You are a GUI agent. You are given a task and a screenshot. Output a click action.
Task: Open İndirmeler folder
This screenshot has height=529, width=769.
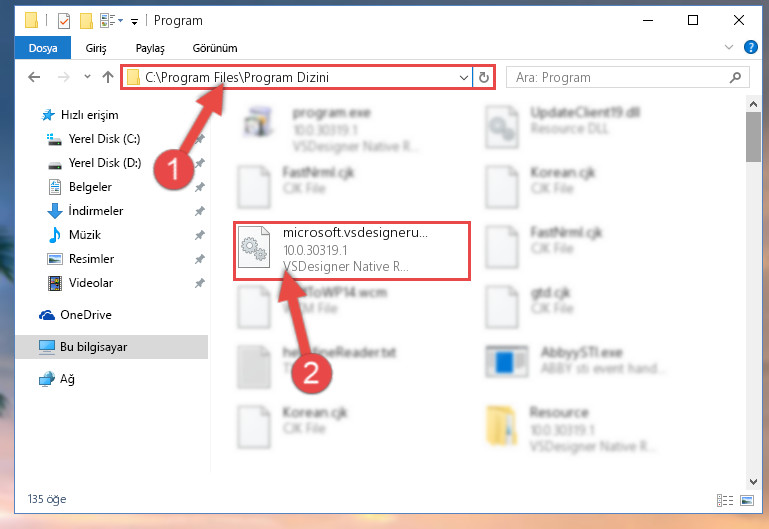96,211
